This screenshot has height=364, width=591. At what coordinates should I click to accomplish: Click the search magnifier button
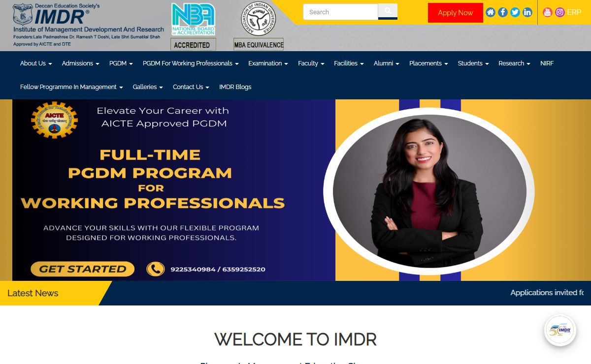click(388, 11)
